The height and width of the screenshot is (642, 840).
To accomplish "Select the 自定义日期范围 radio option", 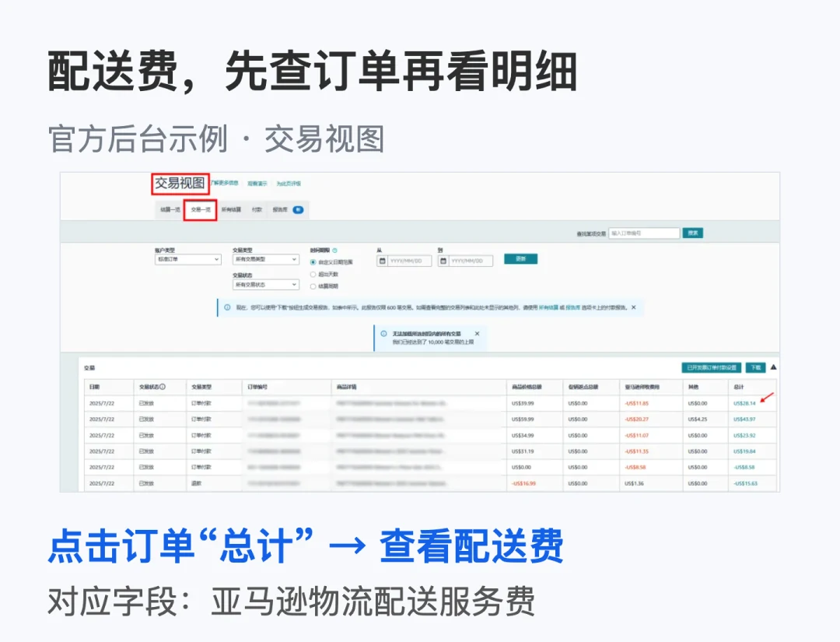I will click(313, 262).
